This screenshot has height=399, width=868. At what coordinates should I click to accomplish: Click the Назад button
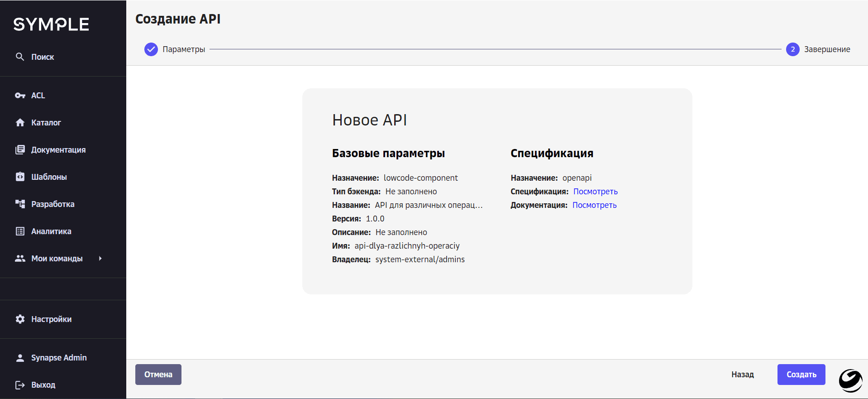(743, 375)
